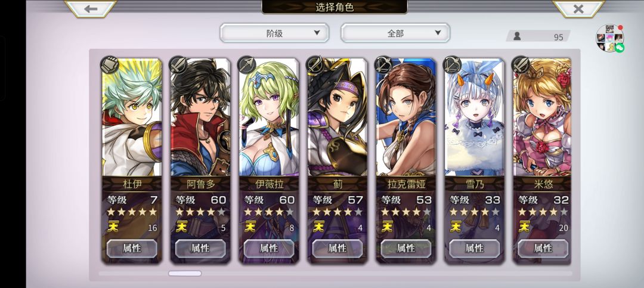View 属性 for 阿鲁多

200,248
